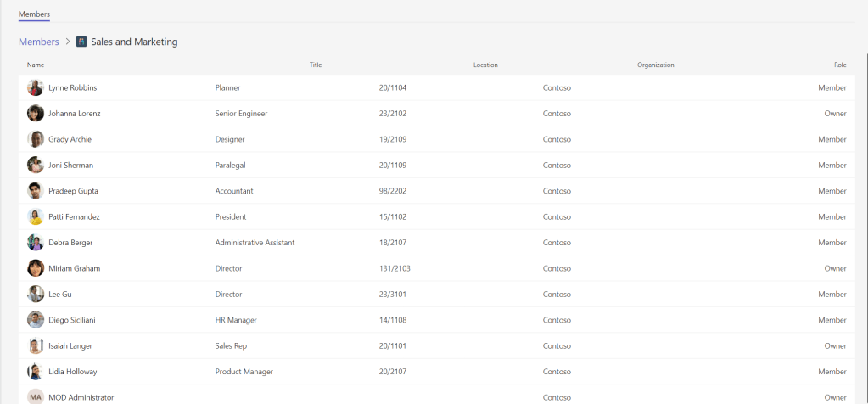Sort by the Title column header
Screen dimensions: 868x404
coord(316,65)
